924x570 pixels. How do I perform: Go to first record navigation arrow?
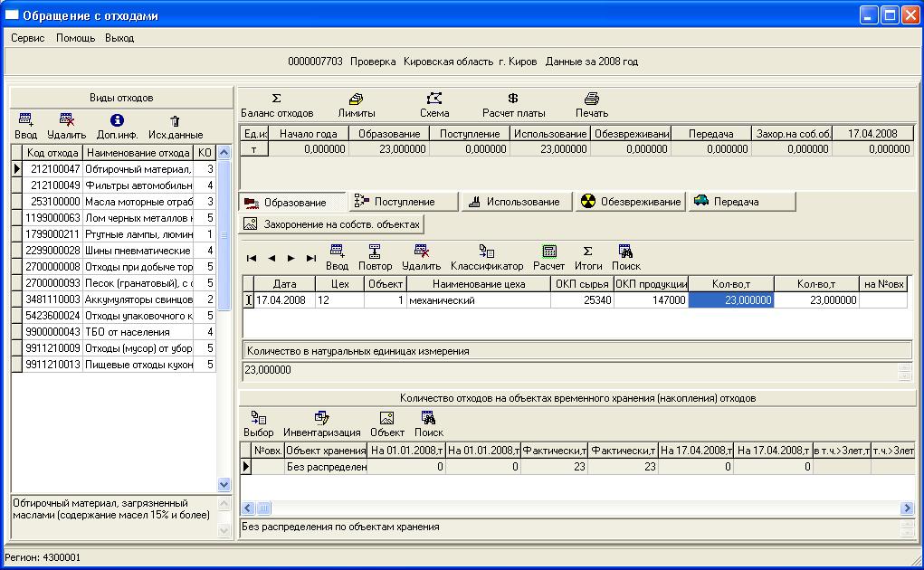(x=252, y=259)
